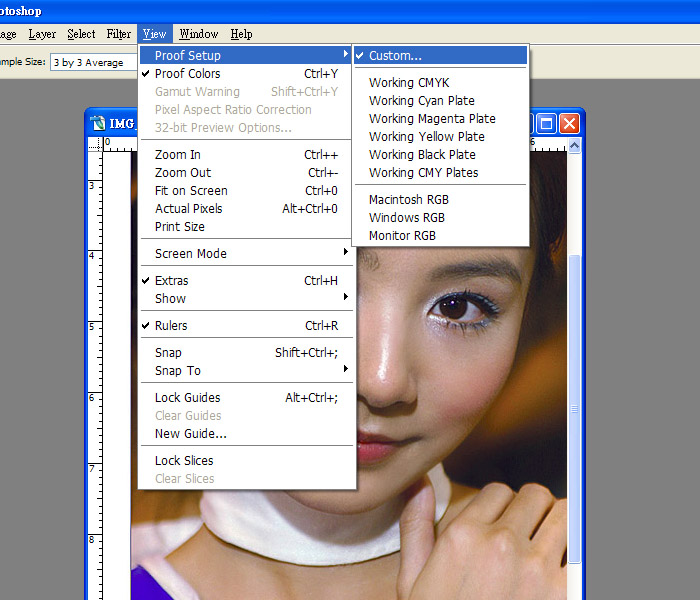Maximize the IMG document window
This screenshot has width=700, height=600.
[x=546, y=123]
